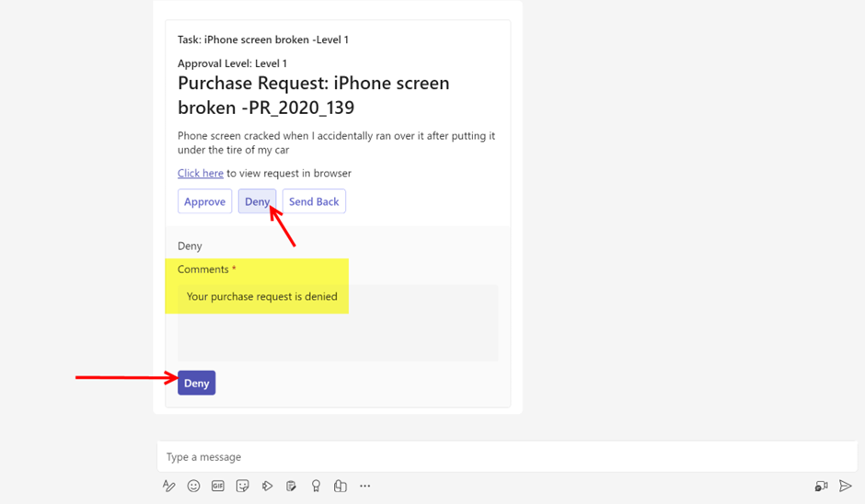
Task: Click the icon right of the Praise badge
Action: (x=340, y=486)
